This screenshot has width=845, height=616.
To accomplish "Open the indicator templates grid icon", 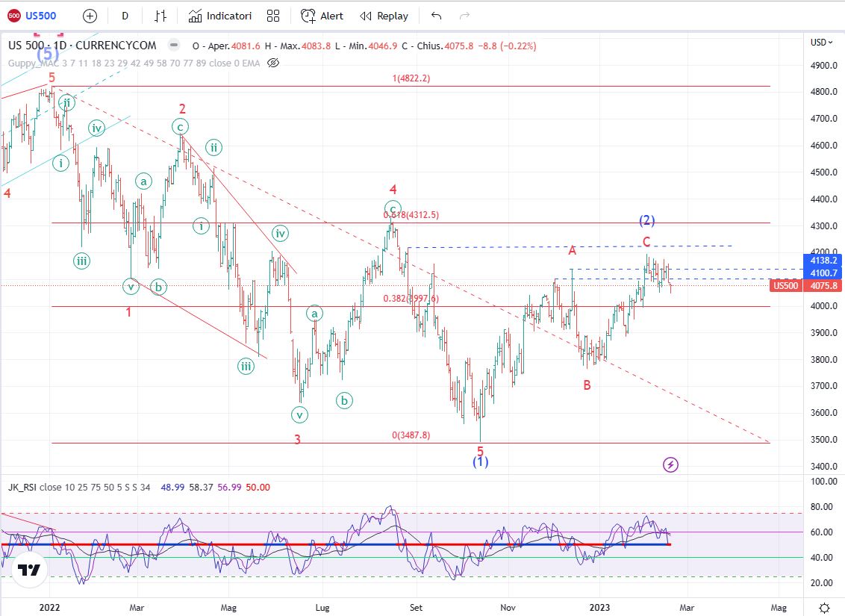I will (273, 16).
